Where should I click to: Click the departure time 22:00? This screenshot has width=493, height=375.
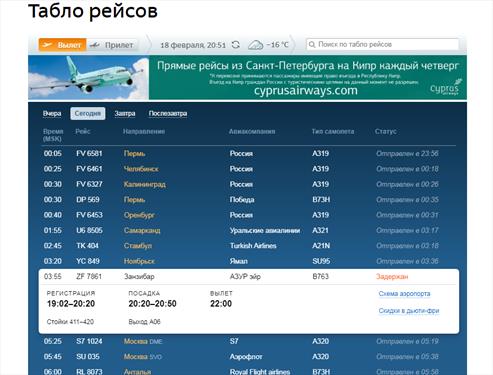tap(221, 304)
